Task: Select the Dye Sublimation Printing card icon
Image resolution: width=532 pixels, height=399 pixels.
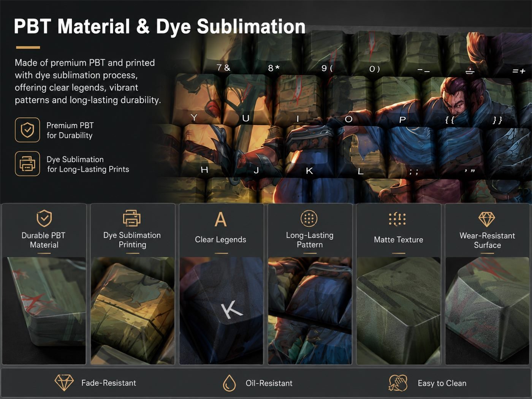Action: [132, 218]
